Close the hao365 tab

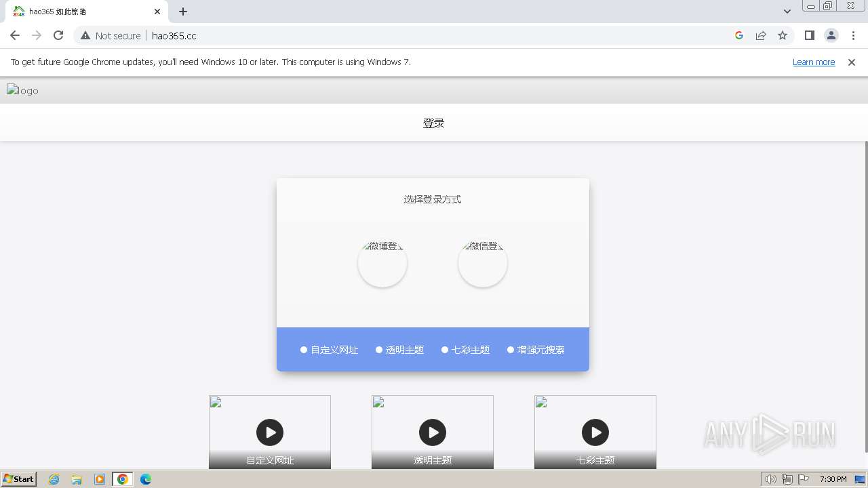pos(157,12)
